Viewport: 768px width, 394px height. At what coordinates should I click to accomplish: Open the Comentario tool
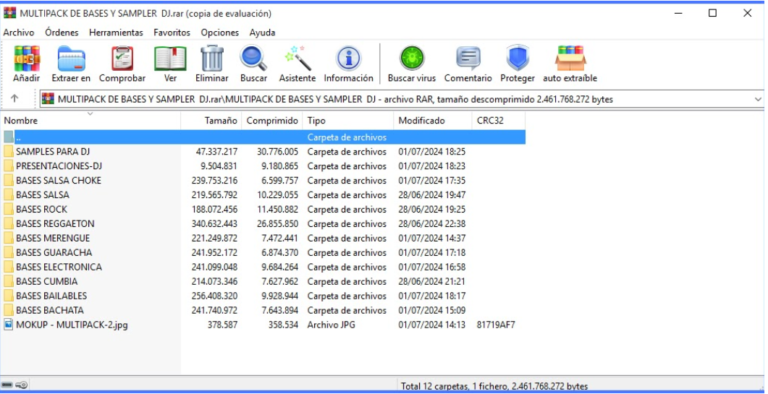click(468, 59)
